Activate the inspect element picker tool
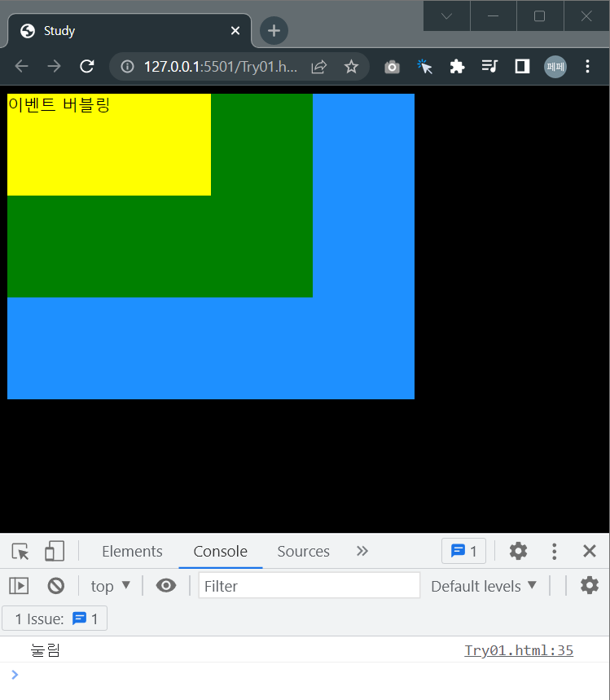The width and height of the screenshot is (610, 700). coord(20,552)
